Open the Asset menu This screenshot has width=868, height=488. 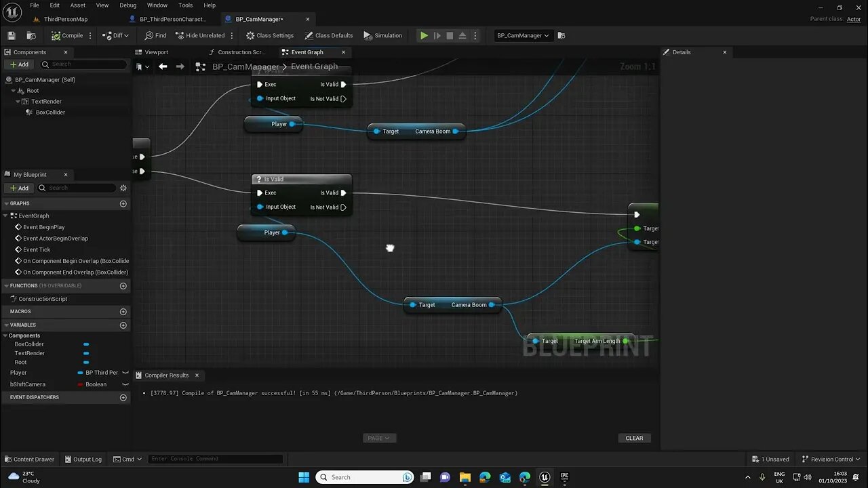[78, 5]
